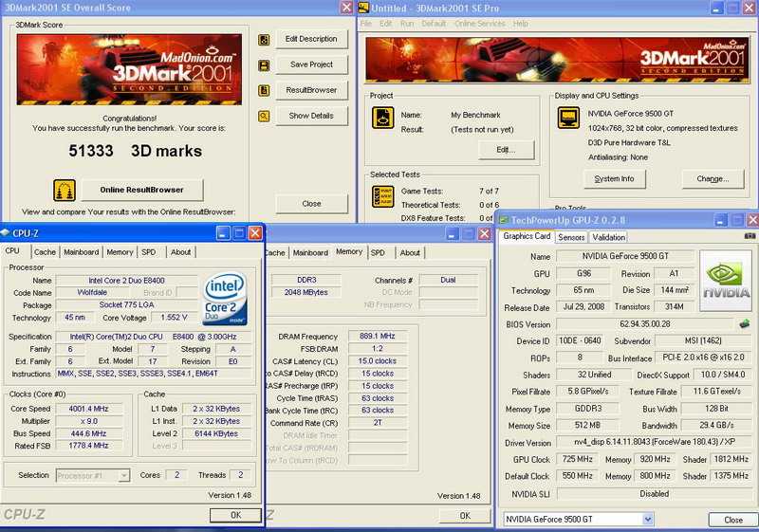The width and height of the screenshot is (759, 532).
Task: Click the Driver Version field in GPU-Z
Action: [x=654, y=442]
